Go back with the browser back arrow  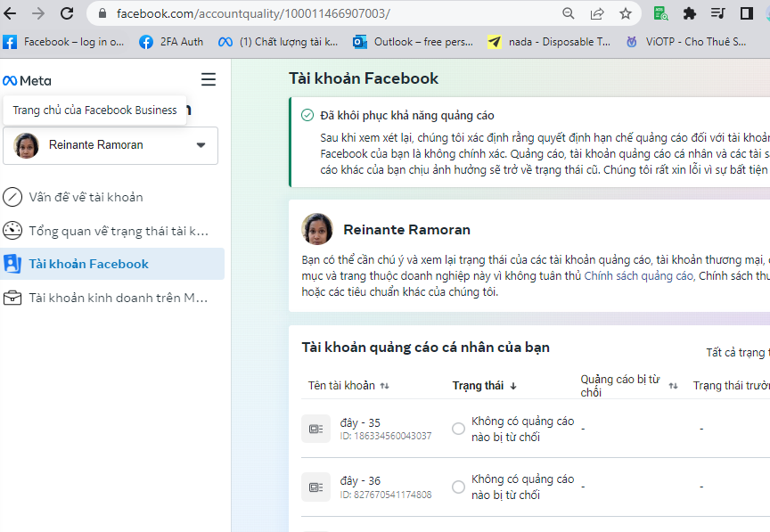point(10,13)
